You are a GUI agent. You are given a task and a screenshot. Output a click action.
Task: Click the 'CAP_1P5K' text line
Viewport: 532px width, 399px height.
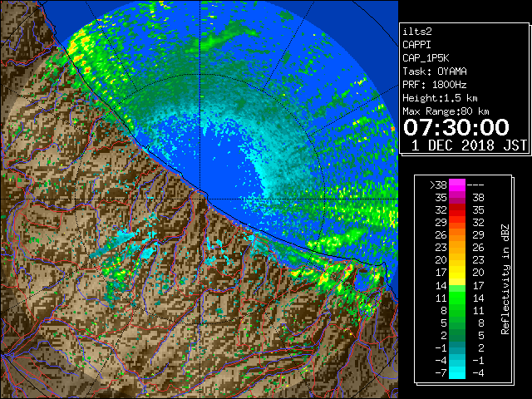click(x=426, y=58)
